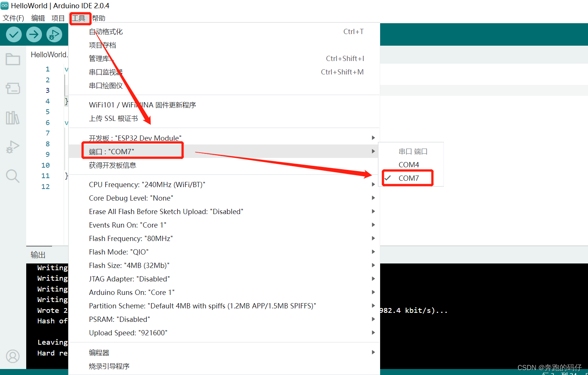Click the Verify (checkmark) toolbar button
Viewport: 588px width, 375px height.
point(14,35)
